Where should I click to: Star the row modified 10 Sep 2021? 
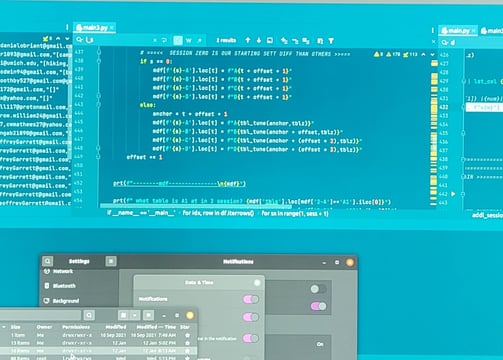coord(187,335)
